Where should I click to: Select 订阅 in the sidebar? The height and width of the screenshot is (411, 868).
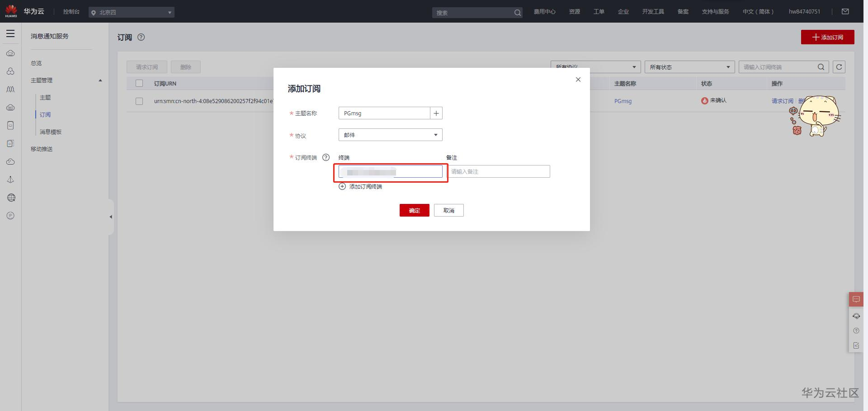click(x=45, y=115)
